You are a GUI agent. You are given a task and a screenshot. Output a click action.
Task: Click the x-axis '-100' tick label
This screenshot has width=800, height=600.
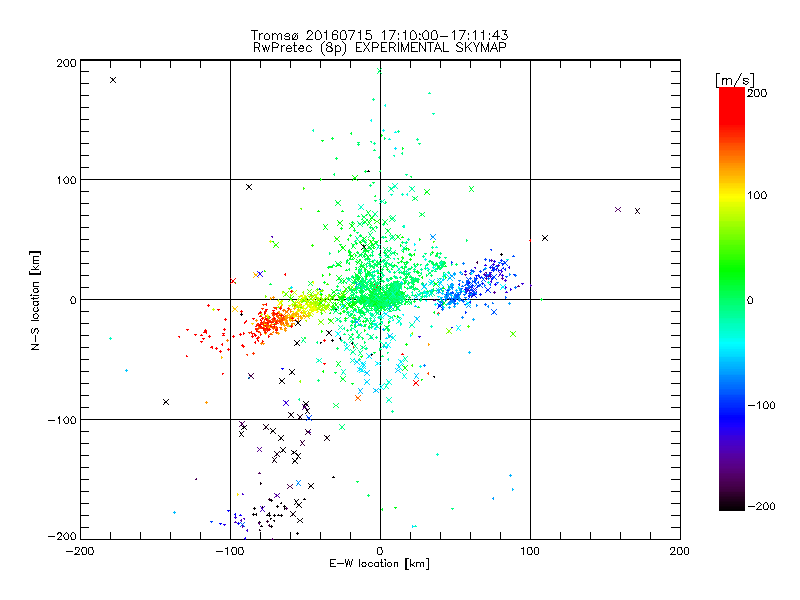(x=230, y=551)
